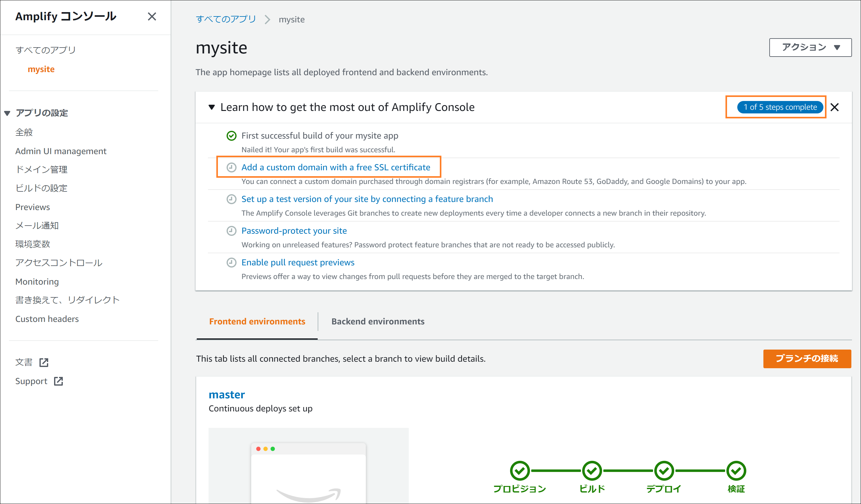Switch to Backend environments tab
This screenshot has height=504, width=861.
pos(378,321)
